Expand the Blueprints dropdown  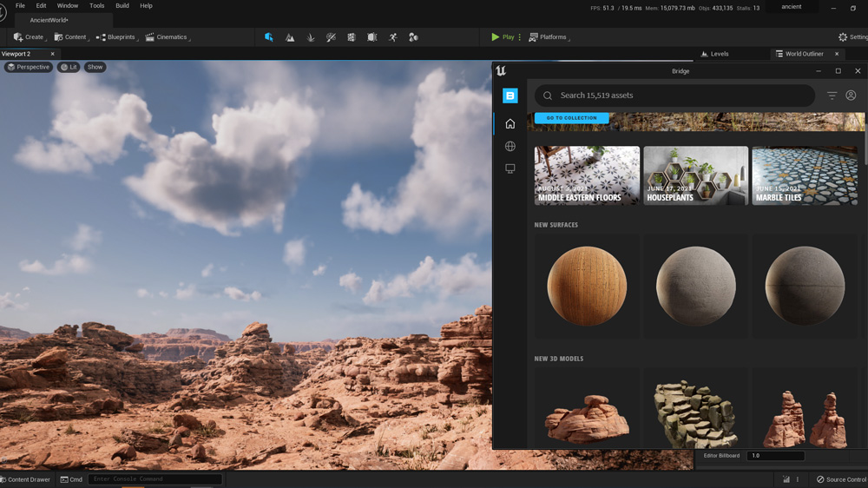(x=115, y=37)
